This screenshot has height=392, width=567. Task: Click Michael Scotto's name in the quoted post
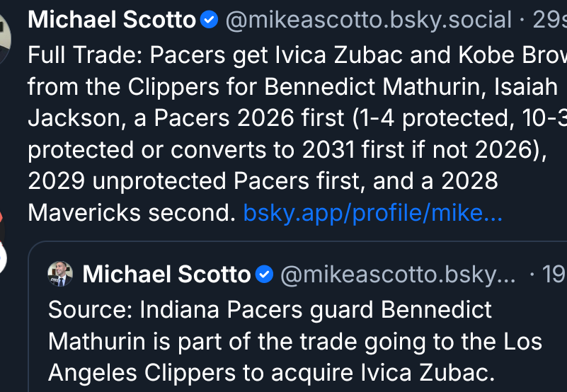pos(166,275)
